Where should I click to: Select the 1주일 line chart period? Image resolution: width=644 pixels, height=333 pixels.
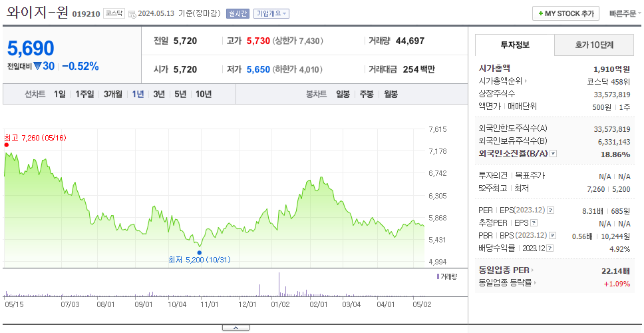point(84,94)
